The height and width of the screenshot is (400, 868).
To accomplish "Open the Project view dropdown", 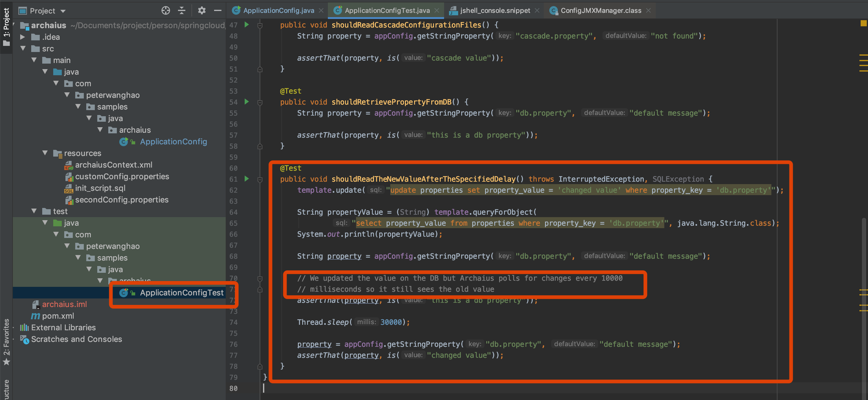I will [x=63, y=11].
